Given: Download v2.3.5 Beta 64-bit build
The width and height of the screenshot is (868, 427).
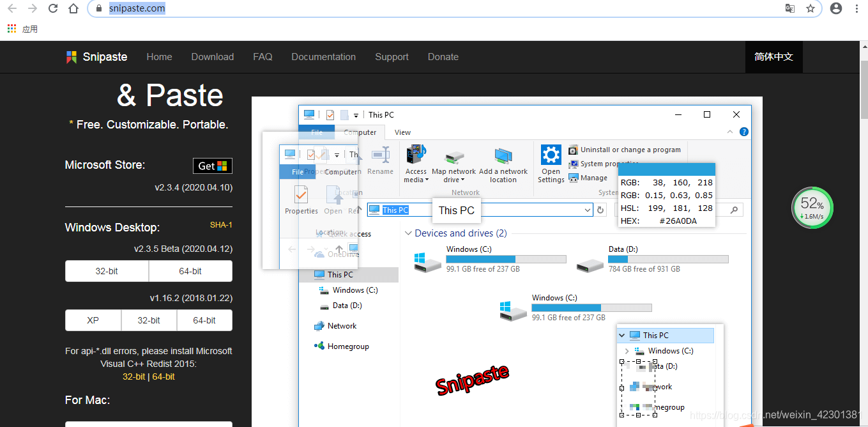Looking at the screenshot, I should [190, 271].
